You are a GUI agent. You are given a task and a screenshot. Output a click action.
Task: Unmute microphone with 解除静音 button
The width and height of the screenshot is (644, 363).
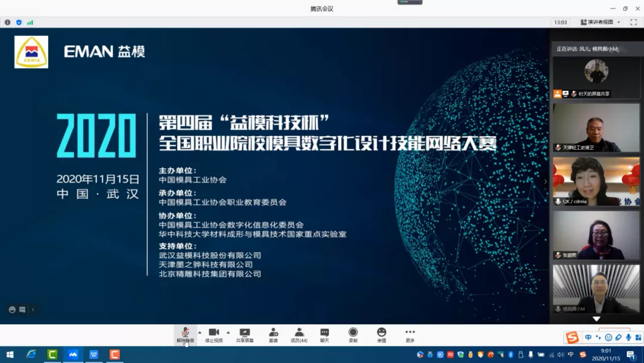(185, 335)
